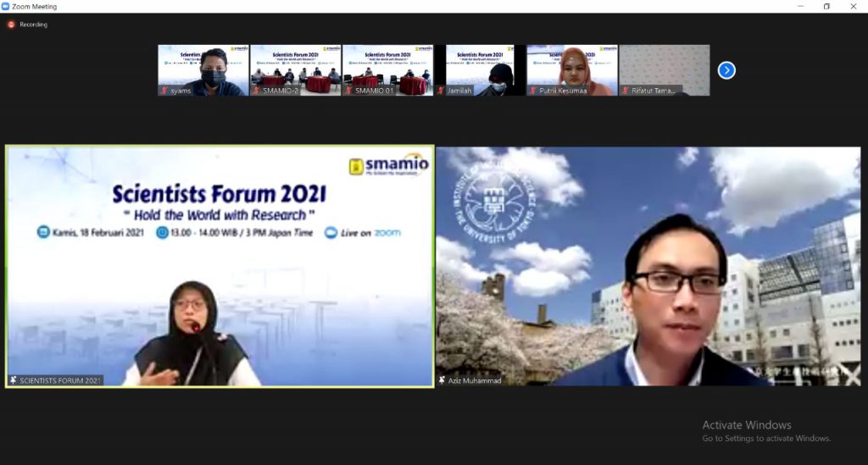Screen dimensions: 868x465
Task: Click the Zoom Meeting window title text
Action: coord(35,6)
